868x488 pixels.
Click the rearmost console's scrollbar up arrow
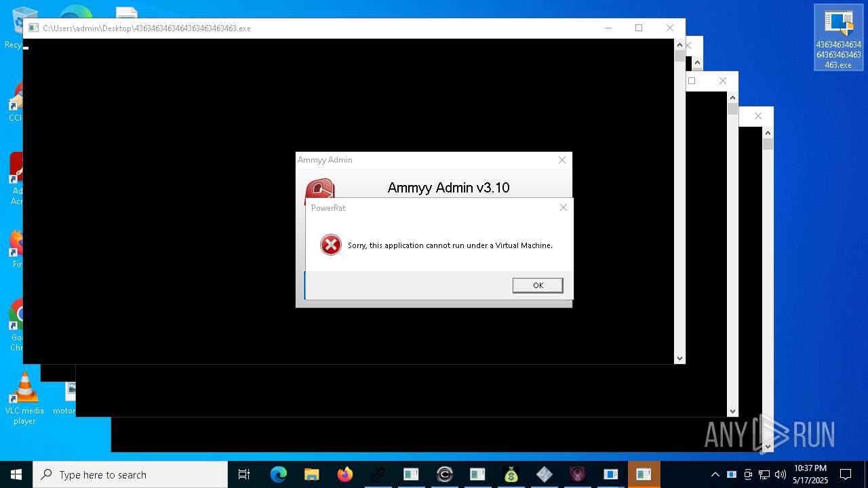point(768,133)
